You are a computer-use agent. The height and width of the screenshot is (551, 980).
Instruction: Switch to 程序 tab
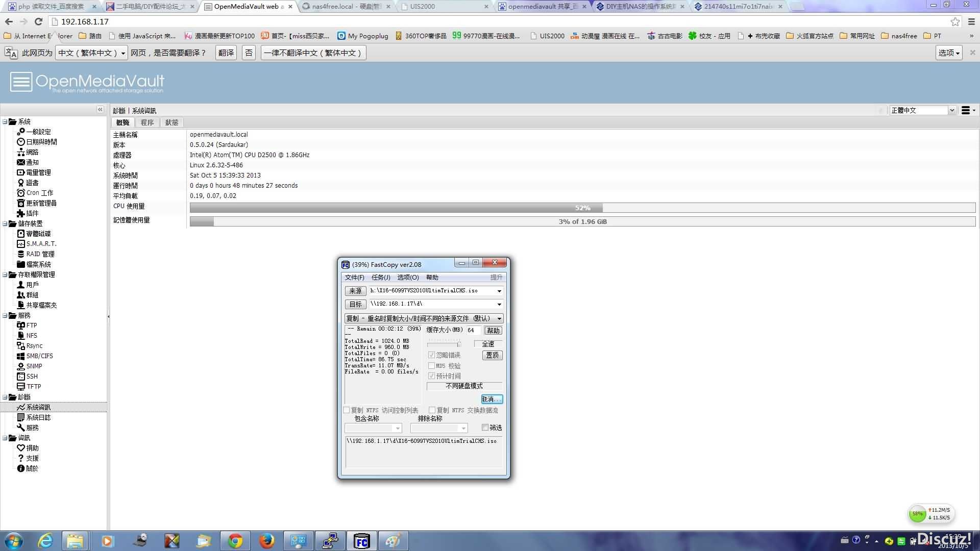(147, 122)
